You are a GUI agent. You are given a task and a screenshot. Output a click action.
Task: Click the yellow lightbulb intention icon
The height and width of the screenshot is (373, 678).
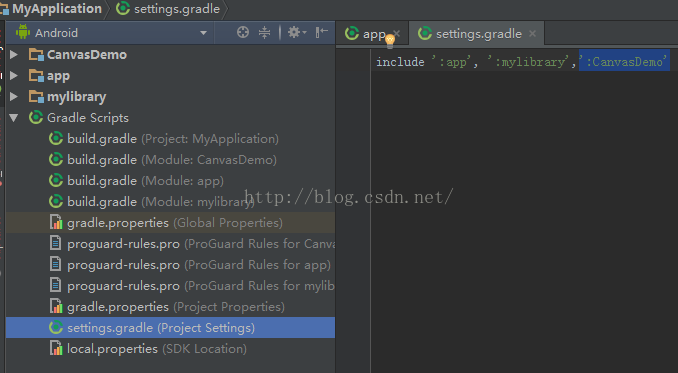(390, 41)
